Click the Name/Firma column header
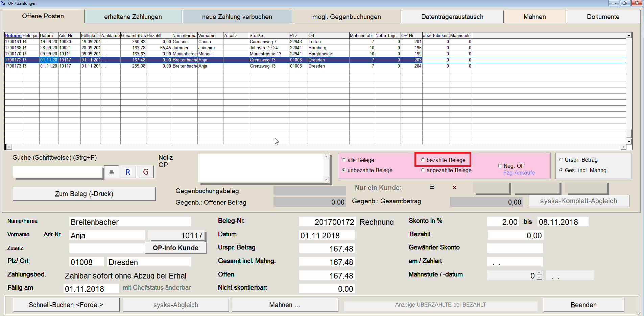This screenshot has width=644, height=316. [x=185, y=35]
